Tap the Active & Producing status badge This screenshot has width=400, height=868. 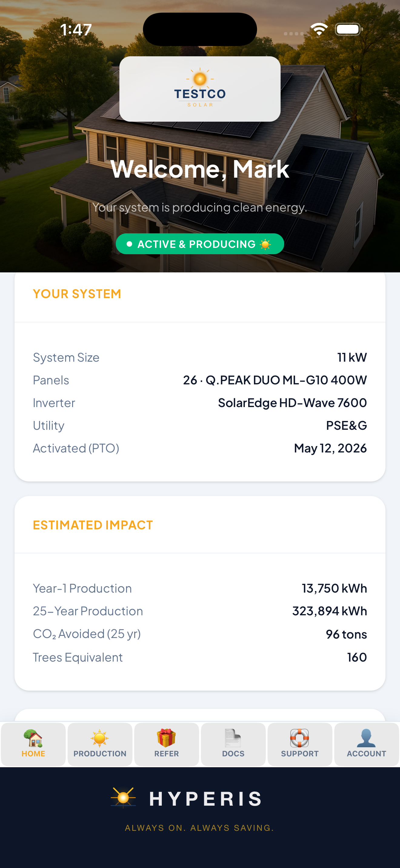tap(200, 244)
